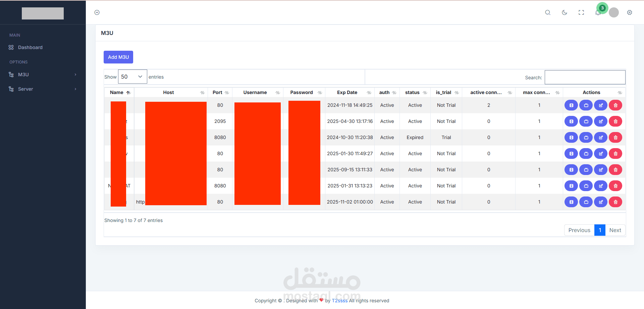Sort the table by max conn column
Screen dimensions: 644x309
point(539,92)
